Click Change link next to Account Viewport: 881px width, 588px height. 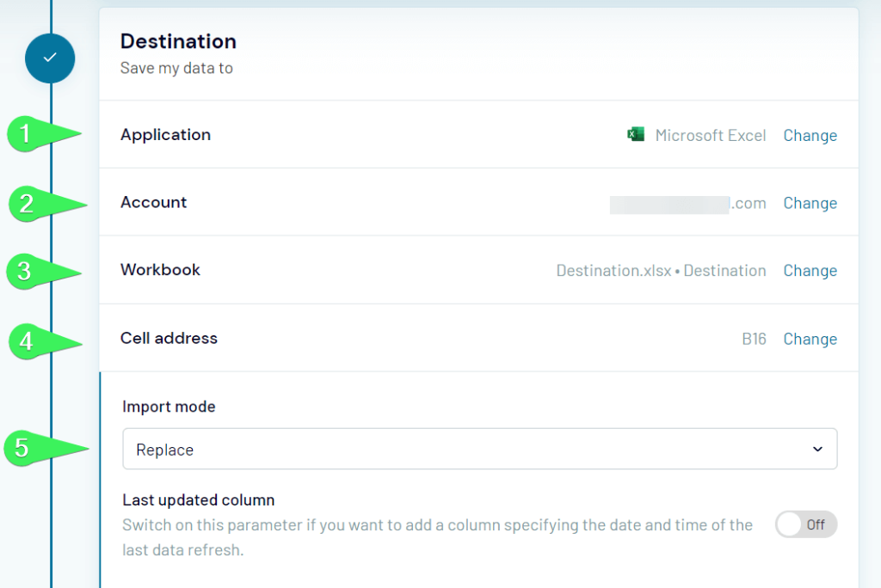[x=810, y=204]
